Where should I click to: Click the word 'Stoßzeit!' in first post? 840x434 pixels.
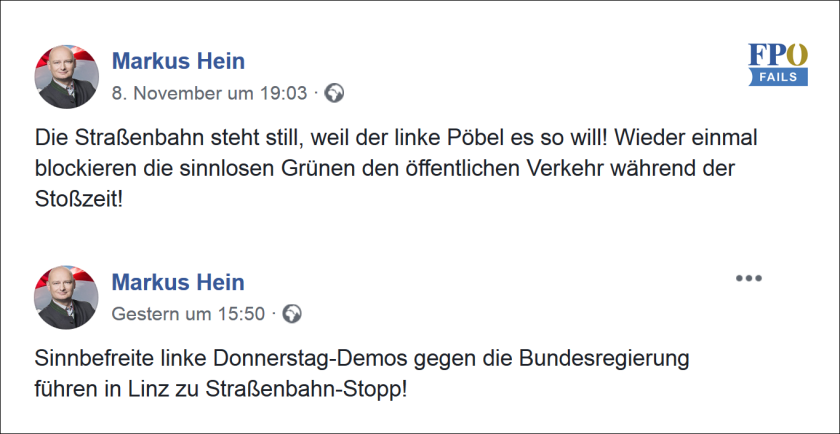tap(79, 200)
